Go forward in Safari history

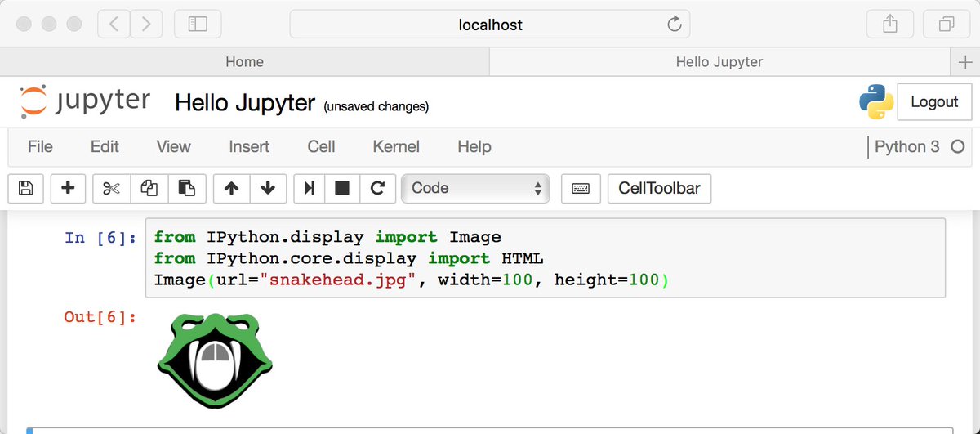(x=146, y=25)
